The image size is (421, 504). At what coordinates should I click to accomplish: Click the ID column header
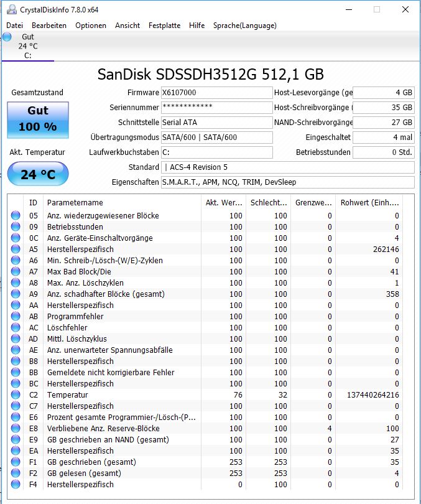pyautogui.click(x=33, y=202)
